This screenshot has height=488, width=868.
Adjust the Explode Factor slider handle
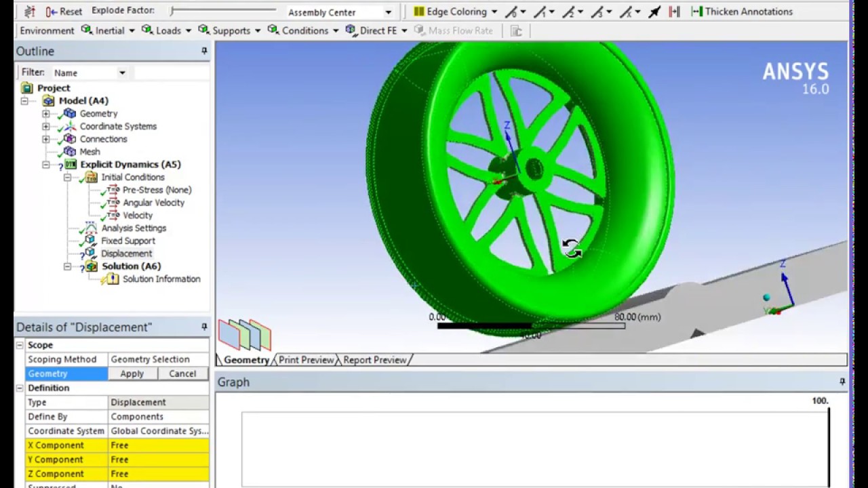pyautogui.click(x=173, y=11)
